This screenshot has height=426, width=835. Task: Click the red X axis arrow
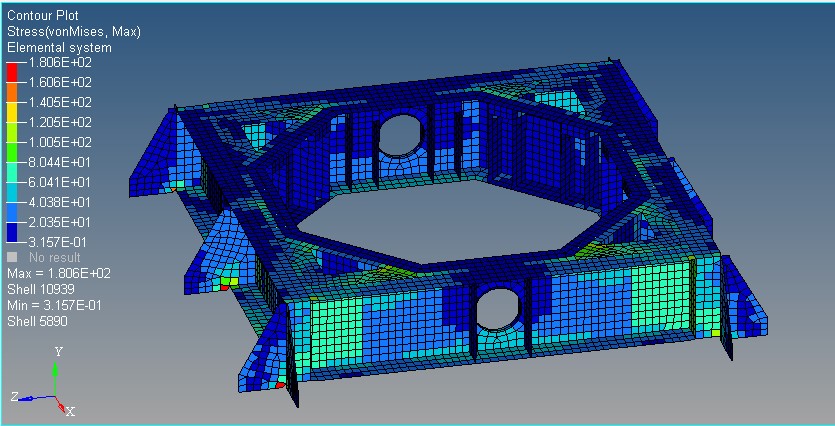click(x=62, y=404)
